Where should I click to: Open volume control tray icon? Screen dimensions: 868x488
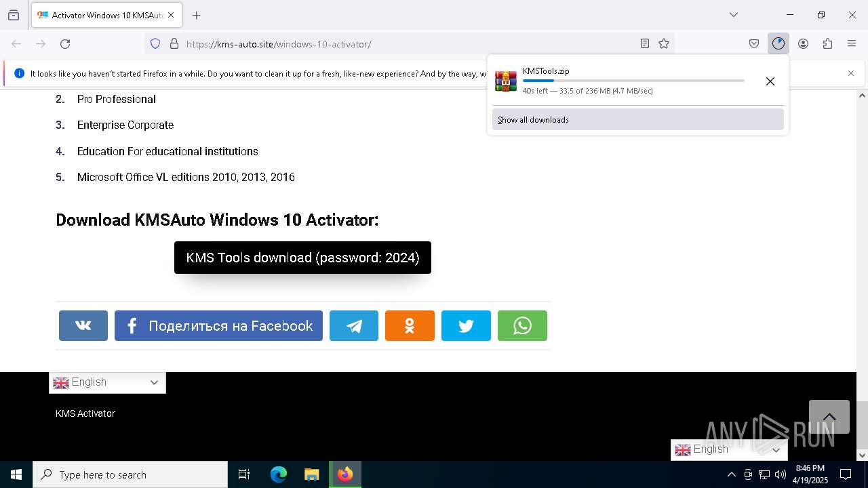tap(781, 474)
